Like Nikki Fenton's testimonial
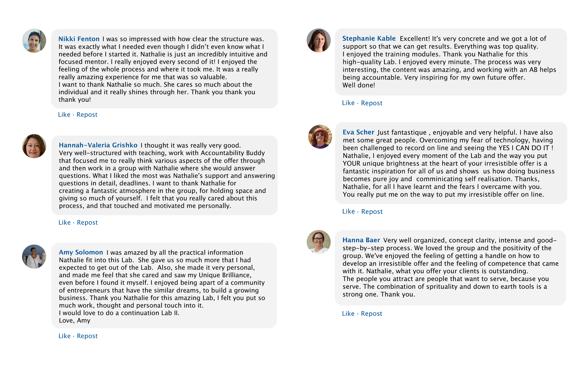588x367 pixels. tap(64, 115)
